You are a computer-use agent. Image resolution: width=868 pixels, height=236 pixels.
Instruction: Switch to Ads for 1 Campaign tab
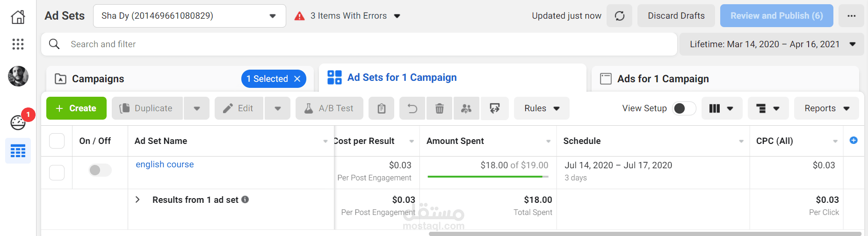tap(663, 79)
